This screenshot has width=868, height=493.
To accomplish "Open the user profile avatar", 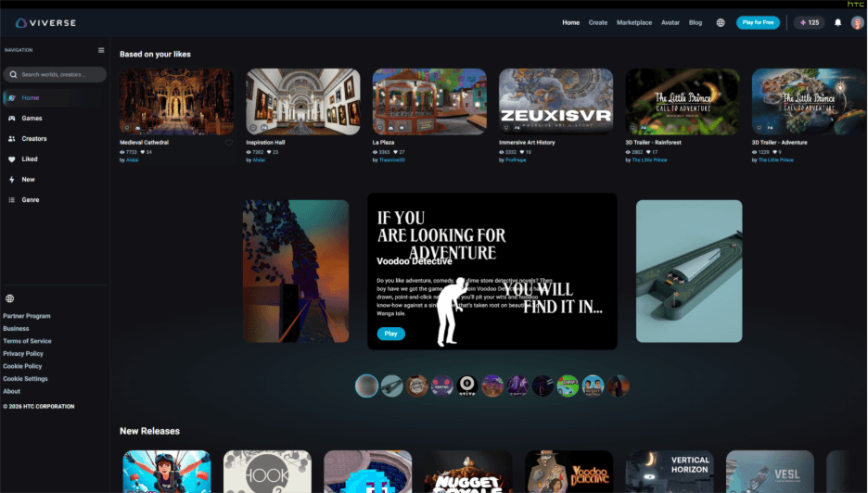I will click(857, 22).
